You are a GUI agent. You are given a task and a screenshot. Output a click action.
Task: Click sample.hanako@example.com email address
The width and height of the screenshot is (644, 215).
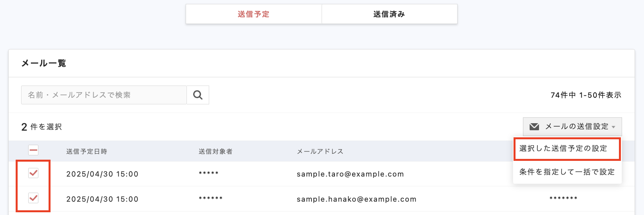tap(356, 199)
